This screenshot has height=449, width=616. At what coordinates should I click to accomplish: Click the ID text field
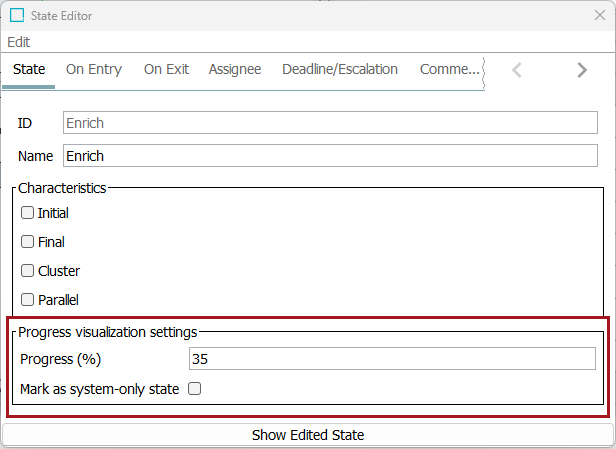[330, 123]
